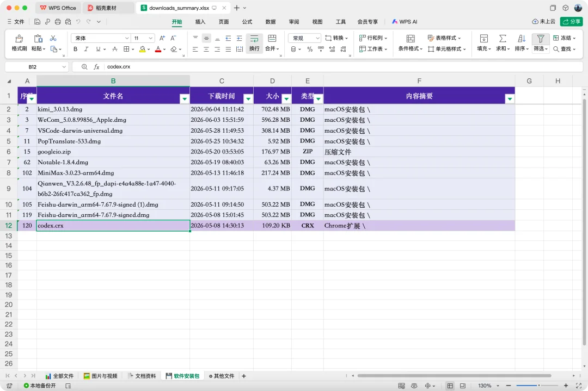Click the 排序 sort icon
This screenshot has width=588, height=391.
521,39
